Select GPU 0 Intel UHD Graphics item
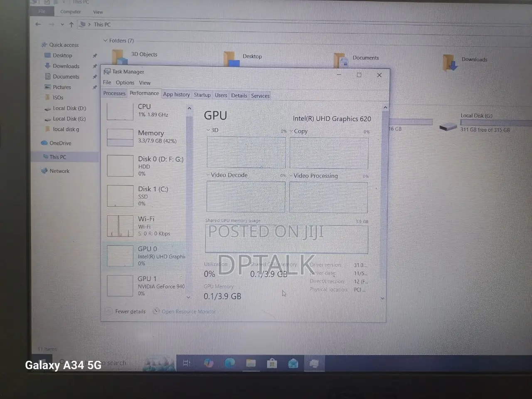This screenshot has height=399, width=532. point(144,256)
